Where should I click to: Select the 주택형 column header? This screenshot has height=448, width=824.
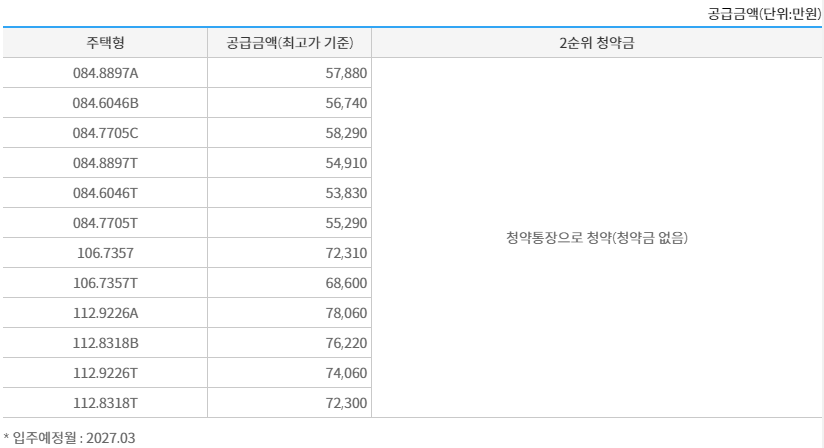point(105,43)
